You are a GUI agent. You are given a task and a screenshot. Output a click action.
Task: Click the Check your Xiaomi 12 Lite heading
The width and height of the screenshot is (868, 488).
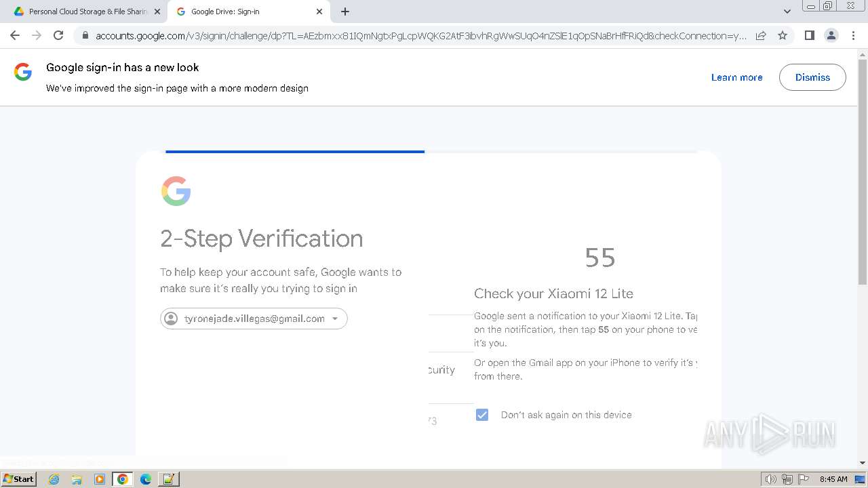(553, 293)
